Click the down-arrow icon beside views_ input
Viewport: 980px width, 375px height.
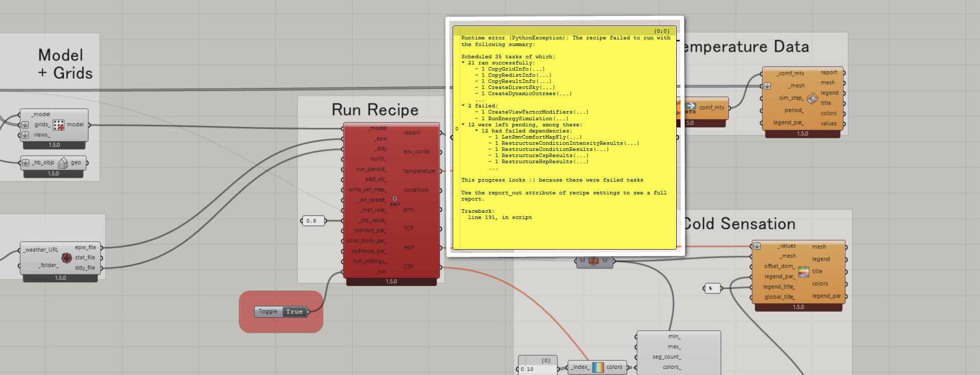click(x=25, y=135)
